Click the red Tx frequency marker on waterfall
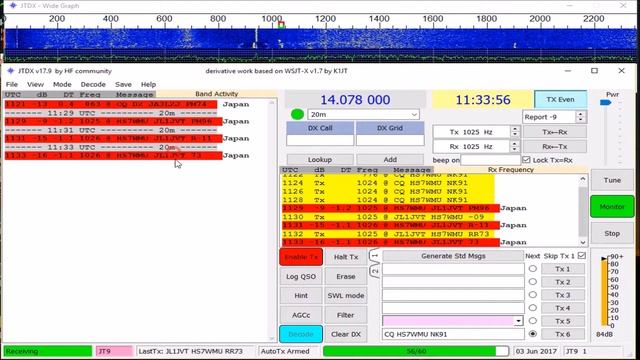This screenshot has width=640, height=360. (281, 25)
